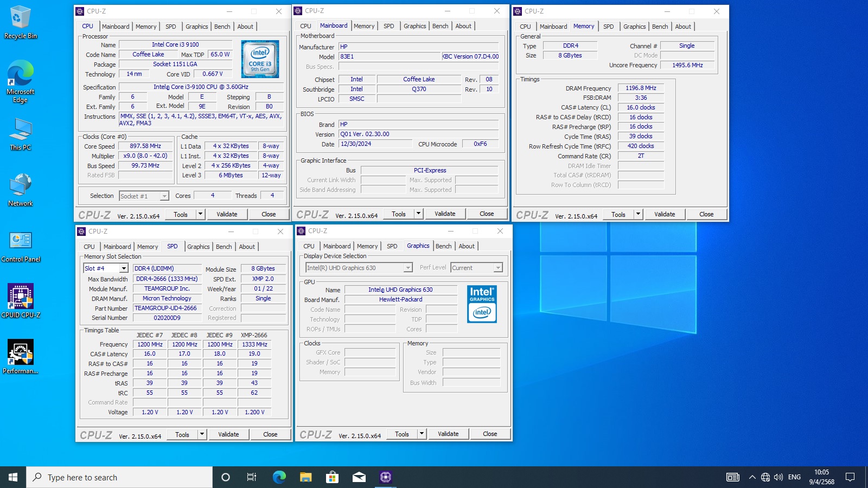
Task: Select the CPUID CPU-Z desktop shortcut
Action: [x=21, y=301]
